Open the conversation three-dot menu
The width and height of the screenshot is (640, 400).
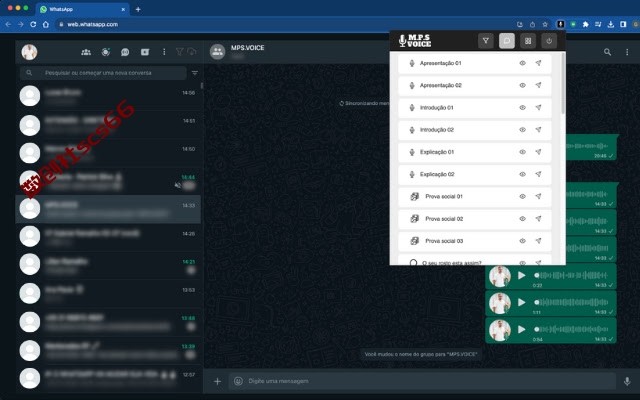(627, 52)
